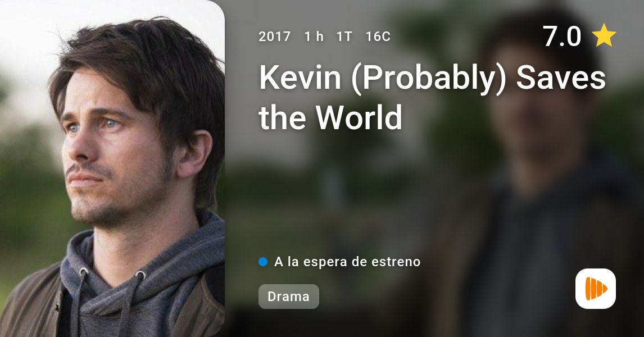Click the 16C episodes count
The image size is (644, 337).
[x=378, y=37]
